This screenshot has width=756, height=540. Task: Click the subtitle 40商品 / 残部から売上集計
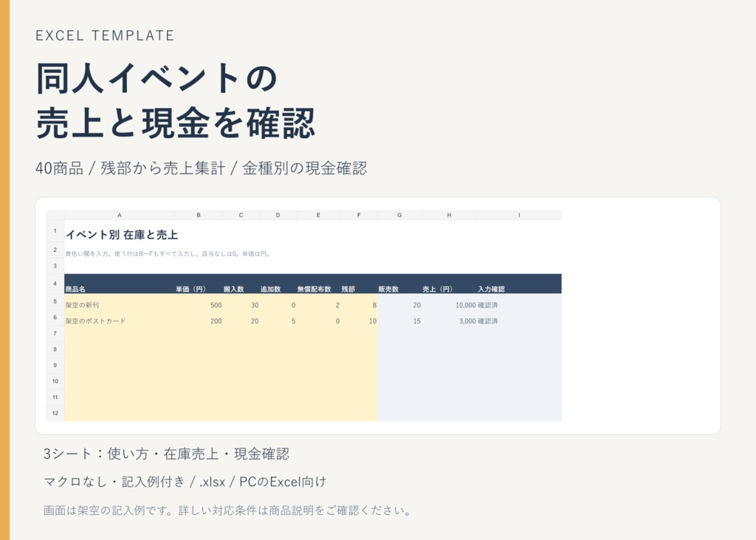pyautogui.click(x=201, y=168)
